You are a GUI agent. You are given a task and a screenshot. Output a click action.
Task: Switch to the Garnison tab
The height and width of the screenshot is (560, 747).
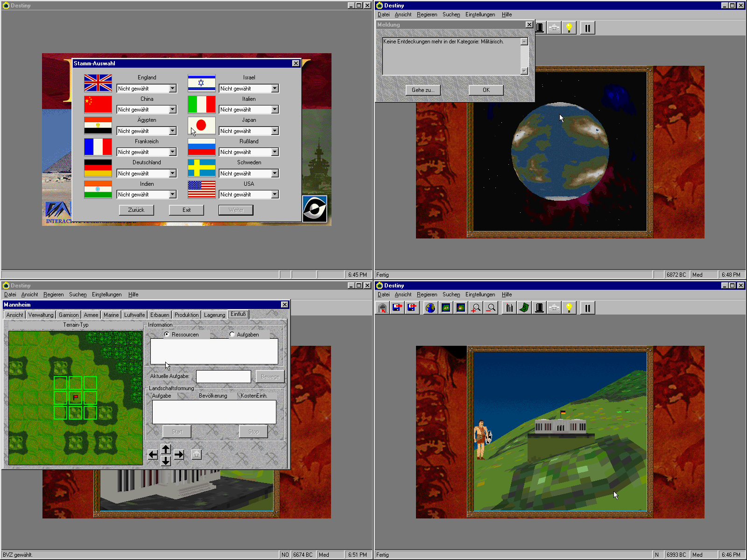(x=69, y=315)
